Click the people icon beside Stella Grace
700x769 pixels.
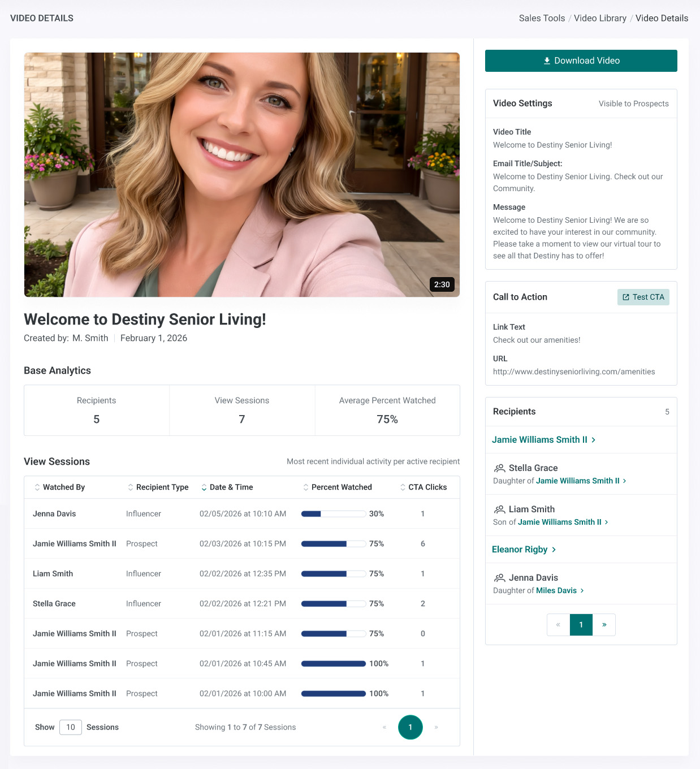coord(499,468)
